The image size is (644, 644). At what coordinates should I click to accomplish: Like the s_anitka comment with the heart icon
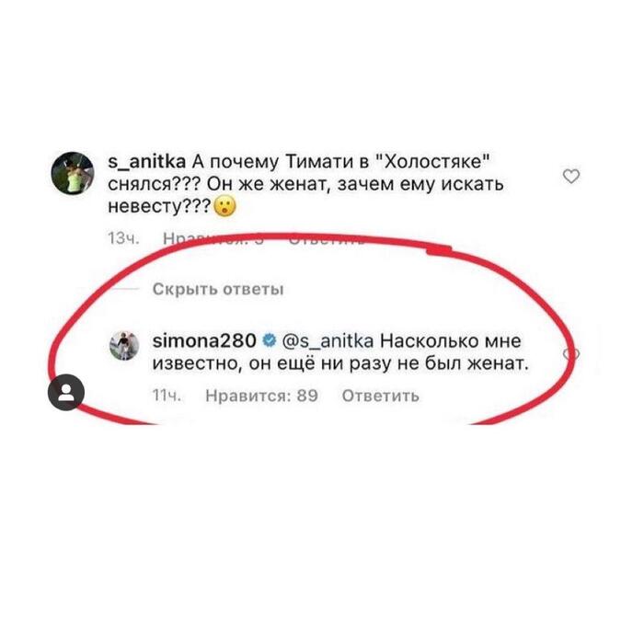(571, 177)
